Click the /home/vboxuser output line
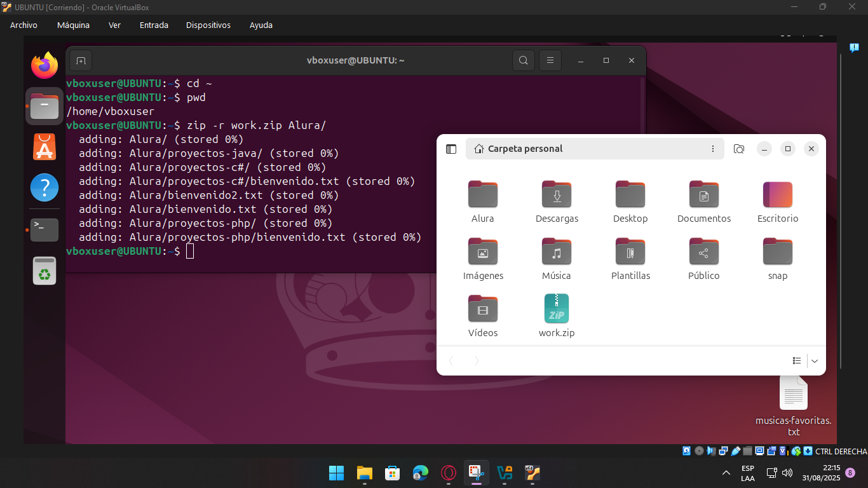 pyautogui.click(x=110, y=111)
